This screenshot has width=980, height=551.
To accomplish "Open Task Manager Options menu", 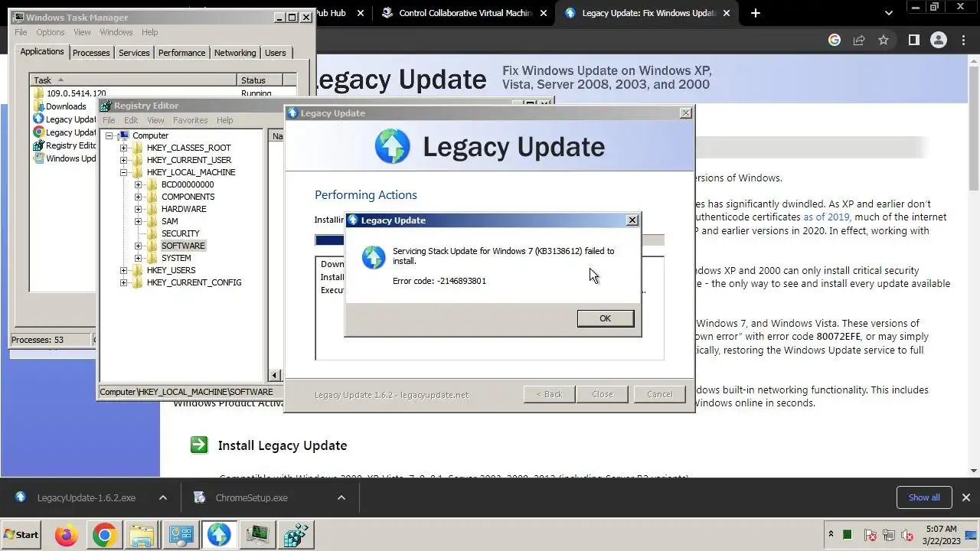I will pyautogui.click(x=51, y=32).
